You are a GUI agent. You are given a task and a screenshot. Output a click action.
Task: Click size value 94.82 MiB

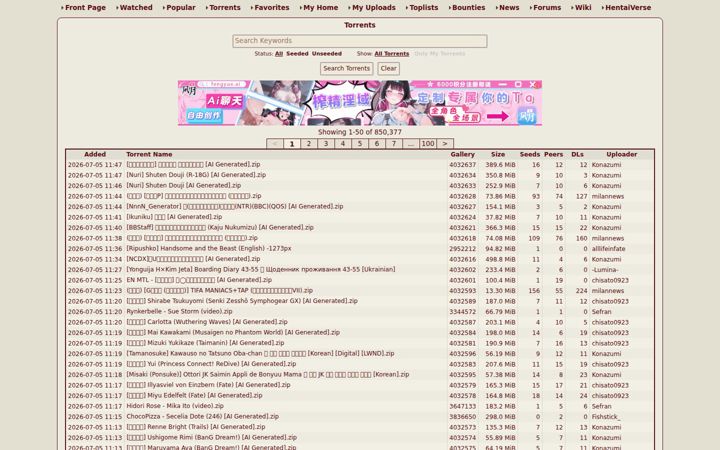tap(500, 248)
